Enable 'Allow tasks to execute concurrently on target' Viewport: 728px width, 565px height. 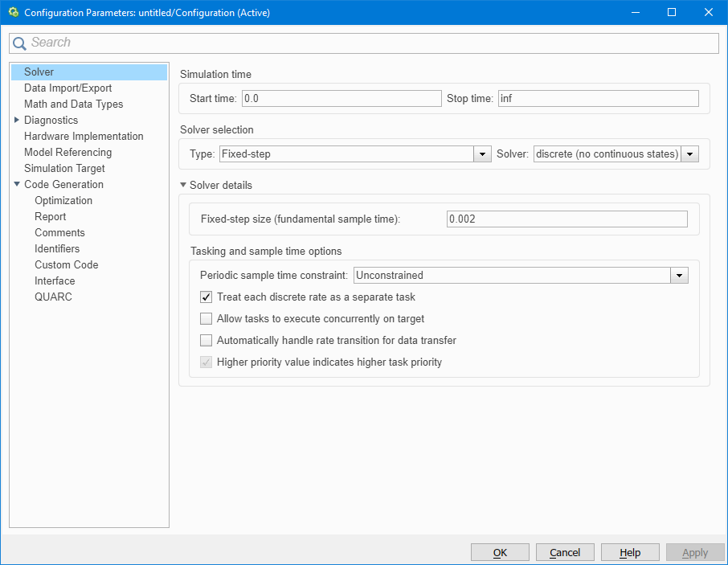207,319
